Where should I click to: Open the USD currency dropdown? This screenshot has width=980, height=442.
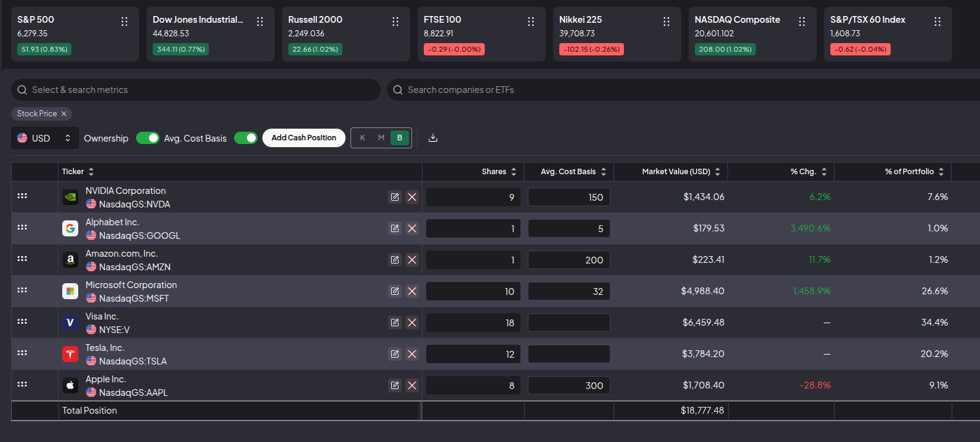[x=45, y=138]
